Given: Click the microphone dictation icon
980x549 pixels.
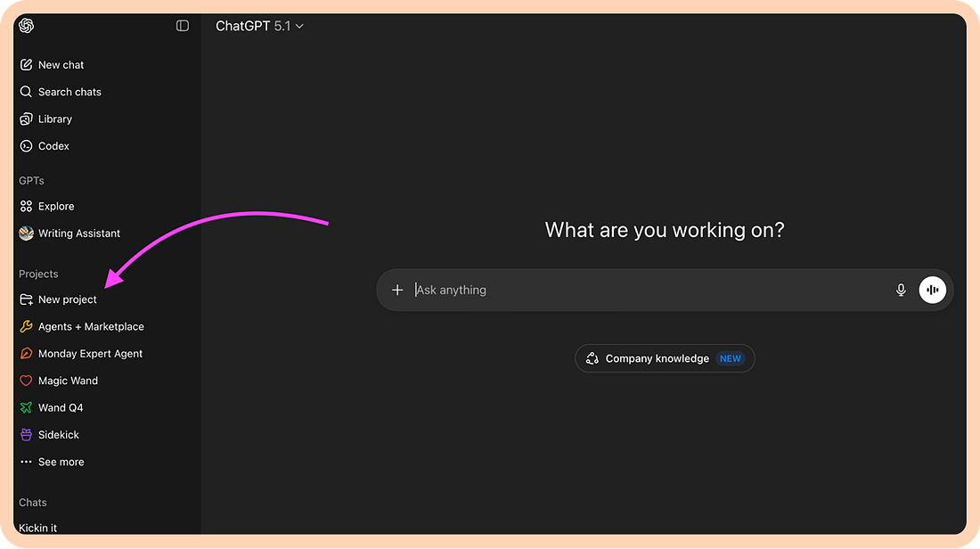Looking at the screenshot, I should point(901,291).
